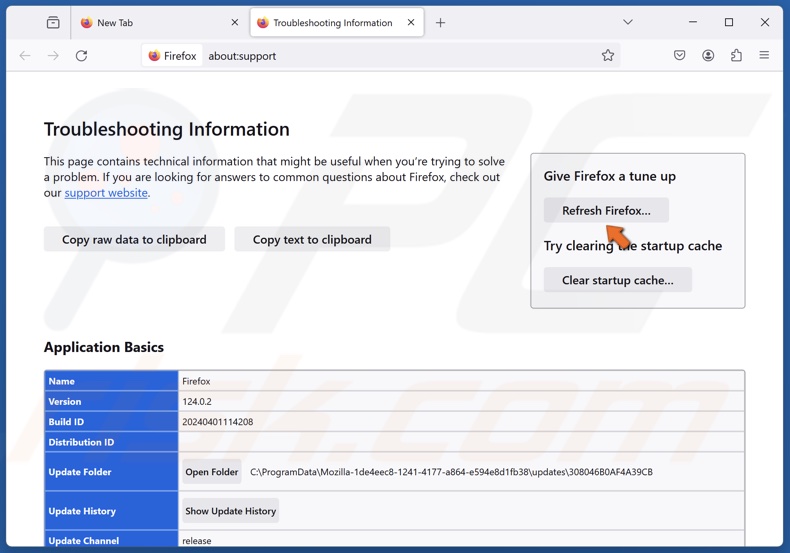Screen dimensions: 790x553
Task: Click Open Folder in Update Folder row
Action: coord(212,472)
